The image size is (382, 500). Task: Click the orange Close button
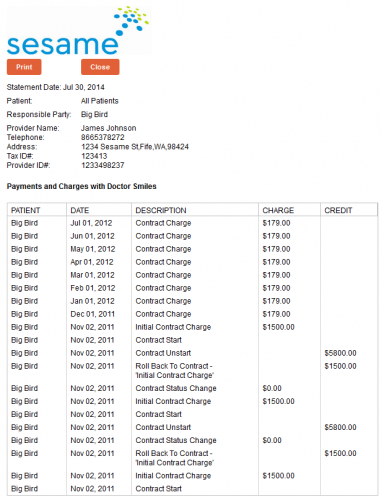pyautogui.click(x=100, y=67)
